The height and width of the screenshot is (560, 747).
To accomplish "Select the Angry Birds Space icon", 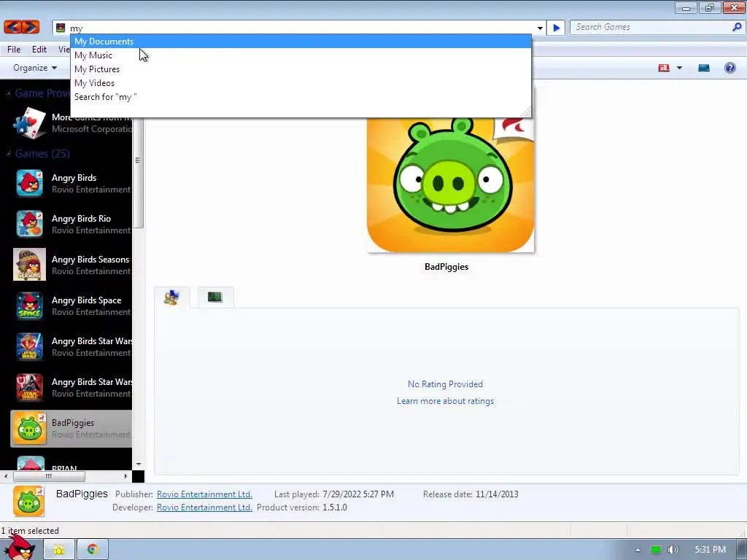I will 29,306.
